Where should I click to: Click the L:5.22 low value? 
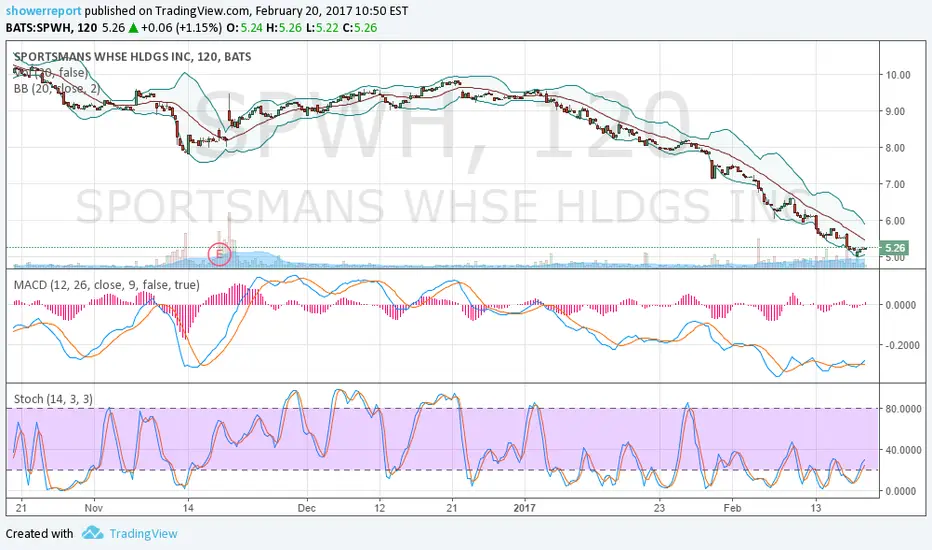(x=322, y=27)
